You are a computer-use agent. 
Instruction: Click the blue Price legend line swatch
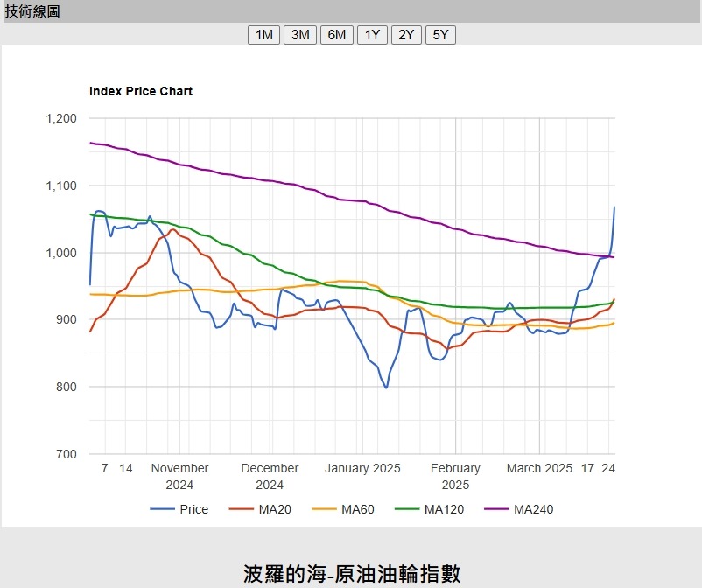click(x=162, y=509)
